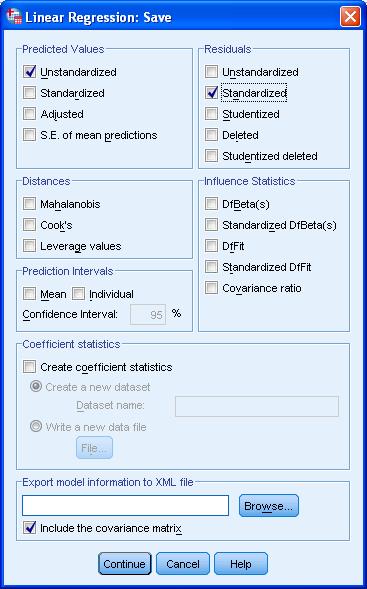Enable Cook's distance option
The image size is (367, 589).
pos(29,225)
